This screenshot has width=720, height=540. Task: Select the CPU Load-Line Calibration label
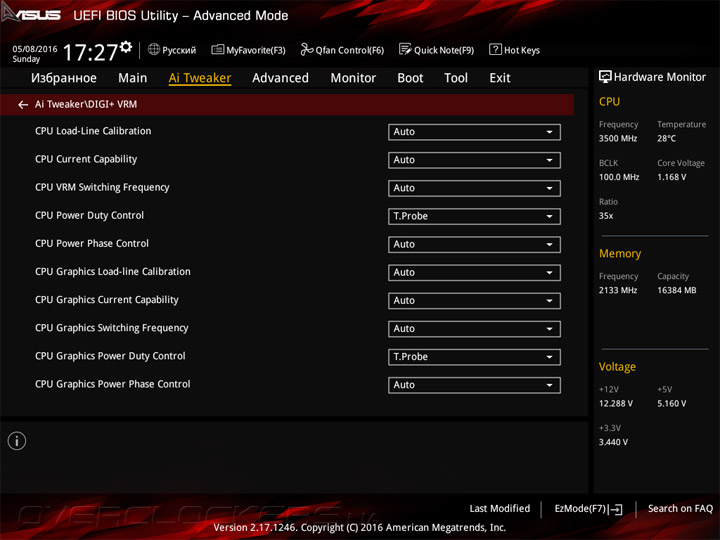pos(93,131)
